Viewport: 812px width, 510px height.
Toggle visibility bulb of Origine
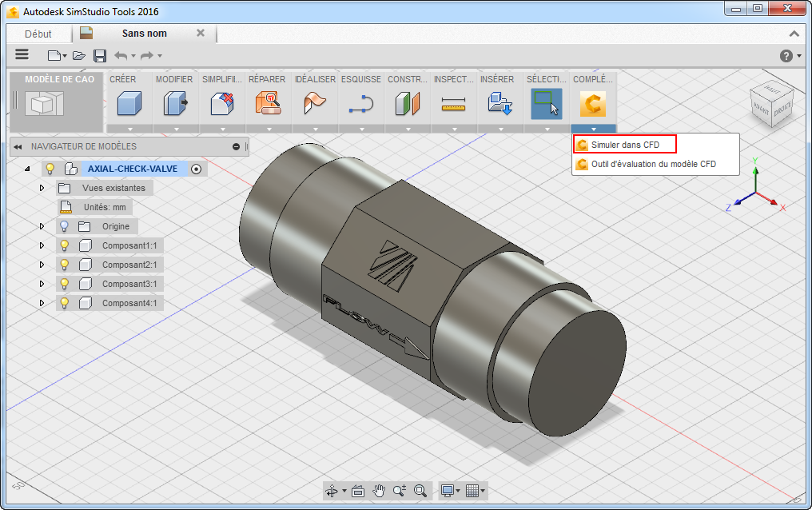[x=64, y=226]
